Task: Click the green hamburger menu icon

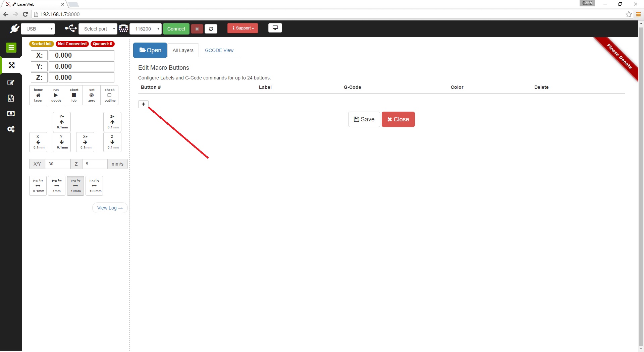Action: click(x=11, y=48)
